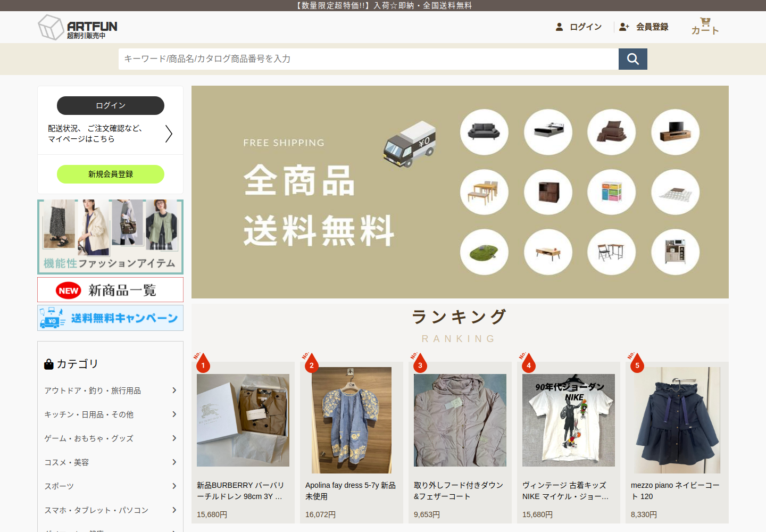
Task: Select the bed category circle icon
Action: [x=548, y=132]
